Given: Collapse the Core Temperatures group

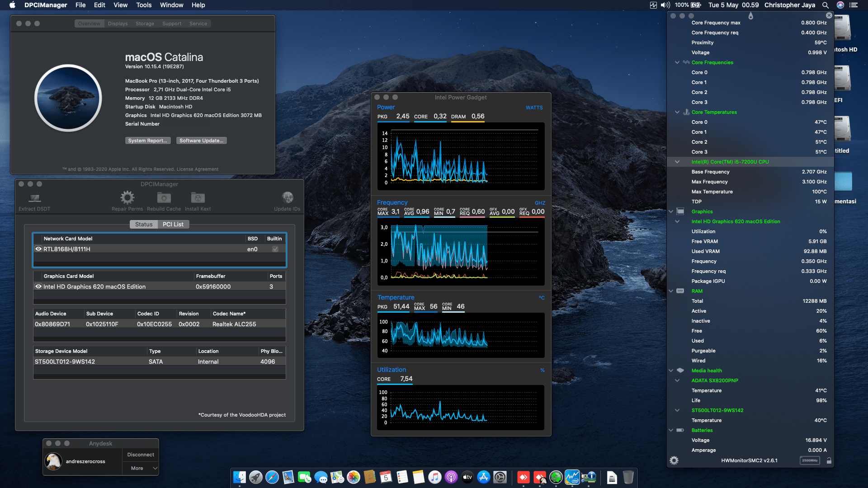Looking at the screenshot, I should pyautogui.click(x=677, y=112).
